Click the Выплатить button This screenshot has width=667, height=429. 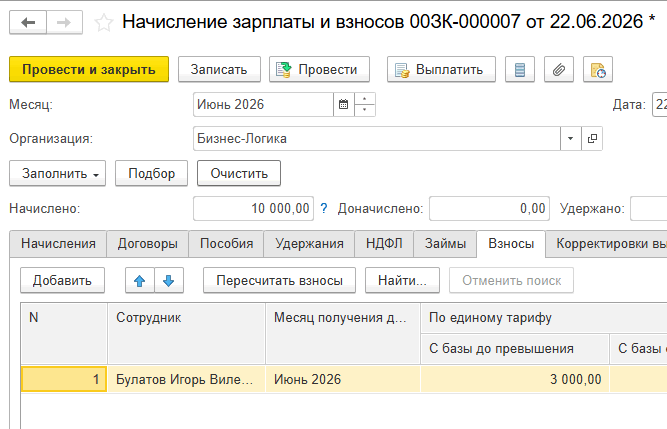point(441,69)
